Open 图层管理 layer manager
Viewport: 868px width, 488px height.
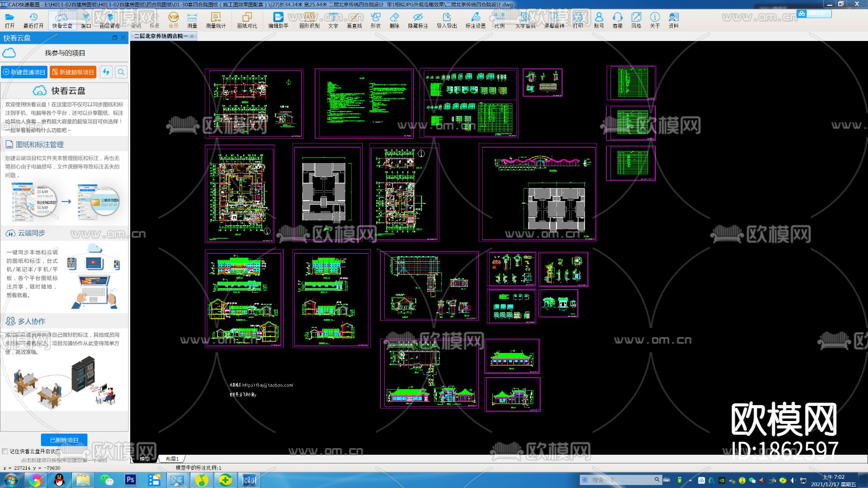[109, 20]
